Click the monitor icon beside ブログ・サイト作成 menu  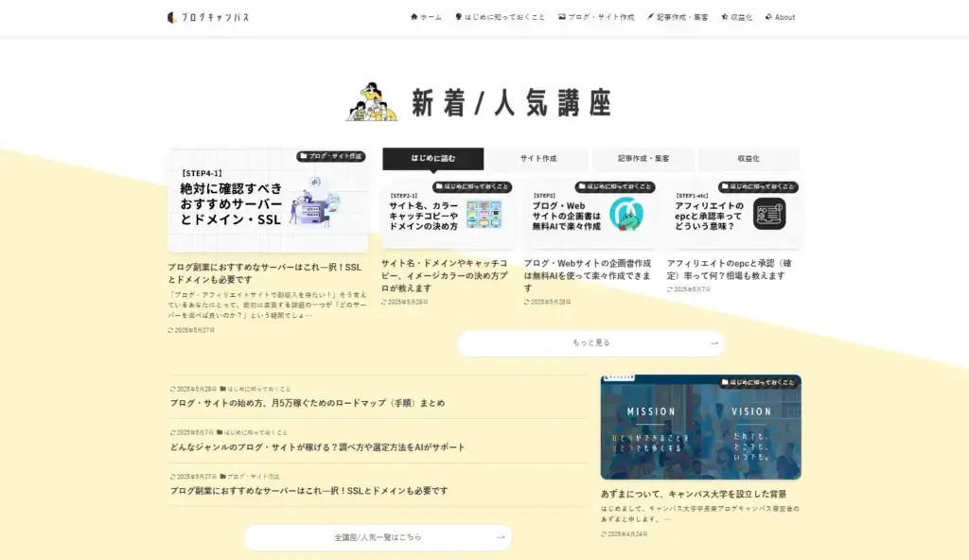[x=564, y=16]
